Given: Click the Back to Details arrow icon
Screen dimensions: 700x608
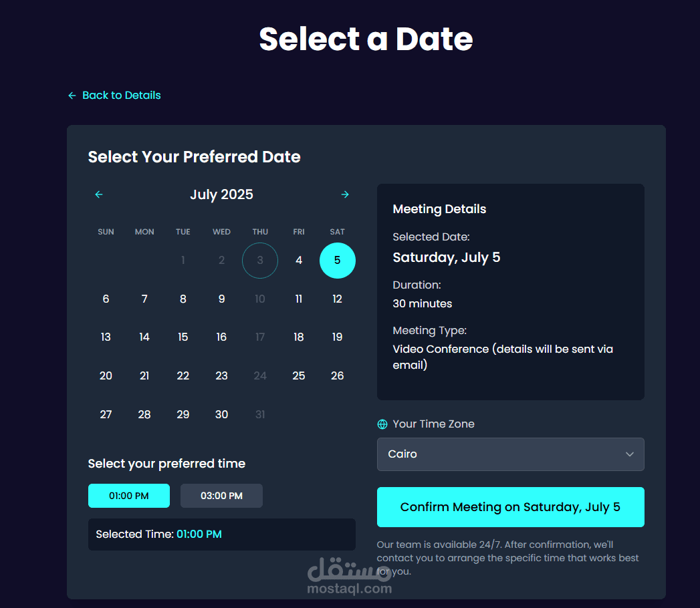Looking at the screenshot, I should point(72,96).
